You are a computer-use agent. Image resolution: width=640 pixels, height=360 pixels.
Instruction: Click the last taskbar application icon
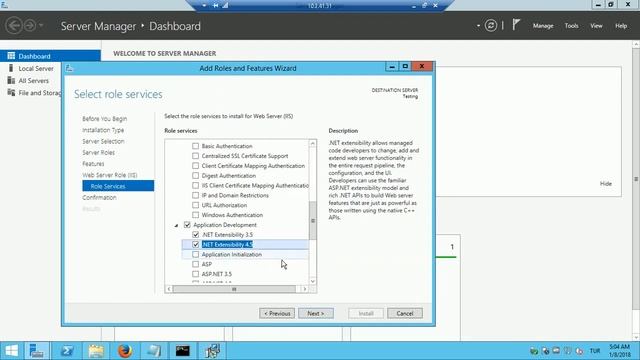[x=212, y=351]
